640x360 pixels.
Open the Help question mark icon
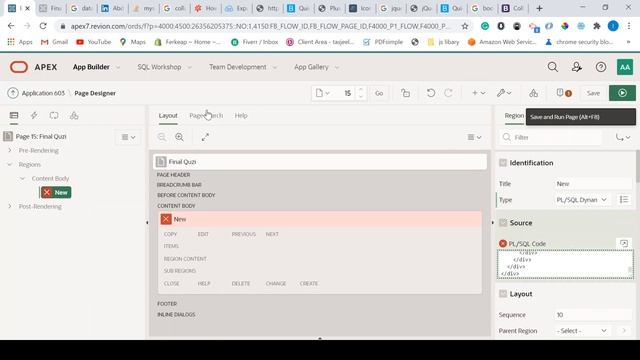pos(601,67)
